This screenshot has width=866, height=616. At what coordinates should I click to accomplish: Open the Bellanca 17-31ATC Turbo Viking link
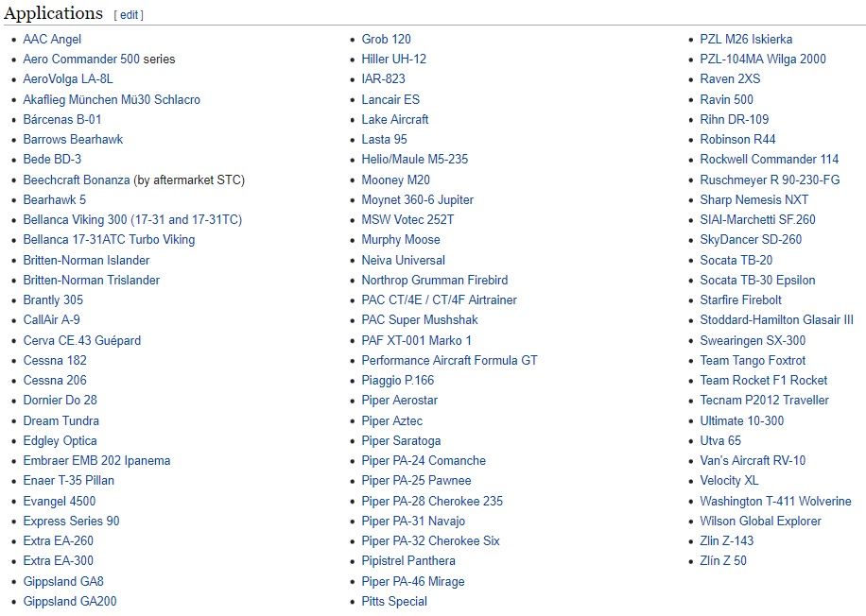(109, 239)
